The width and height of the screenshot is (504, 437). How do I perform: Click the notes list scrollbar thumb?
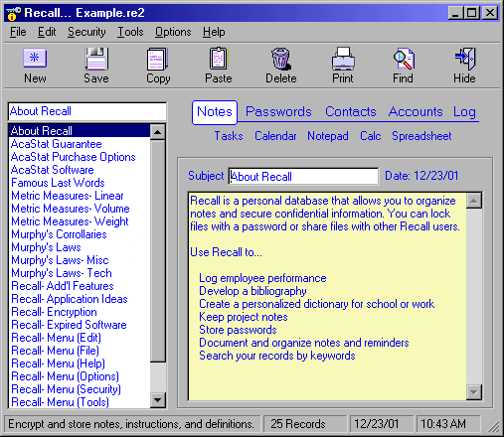pos(158,251)
